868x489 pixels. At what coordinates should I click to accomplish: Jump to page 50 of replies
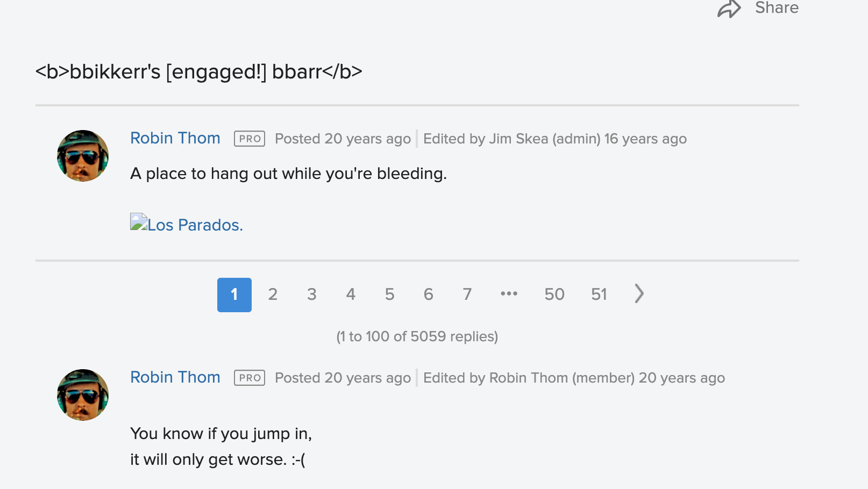click(554, 294)
